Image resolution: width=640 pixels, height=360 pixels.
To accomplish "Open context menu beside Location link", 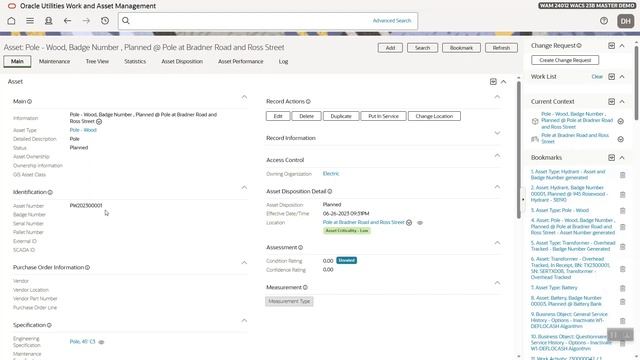I will pos(409,222).
